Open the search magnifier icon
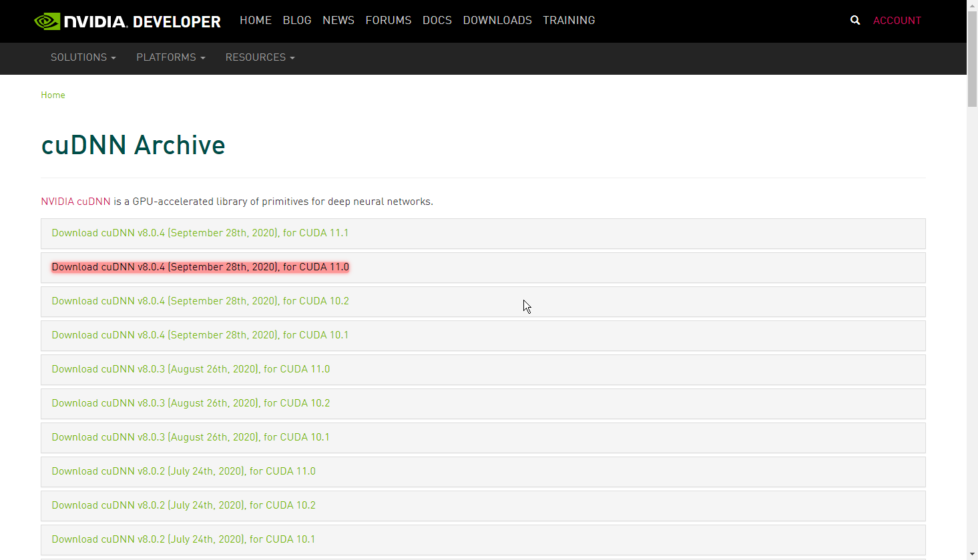 point(854,21)
